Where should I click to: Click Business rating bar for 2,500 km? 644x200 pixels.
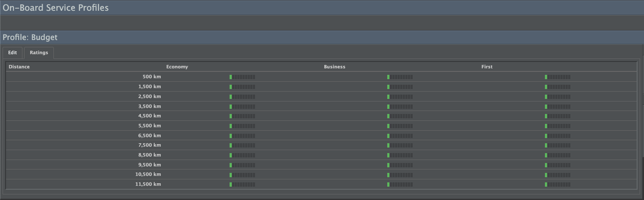tap(400, 96)
